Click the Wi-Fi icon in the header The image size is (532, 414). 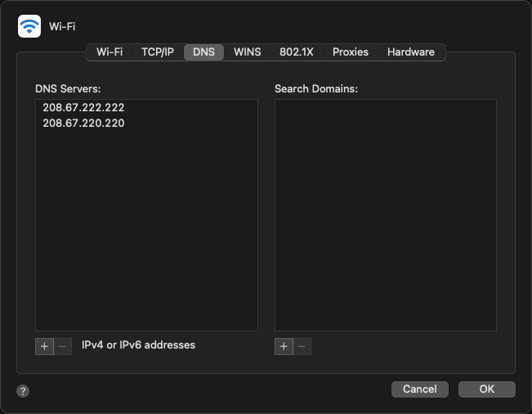(29, 26)
